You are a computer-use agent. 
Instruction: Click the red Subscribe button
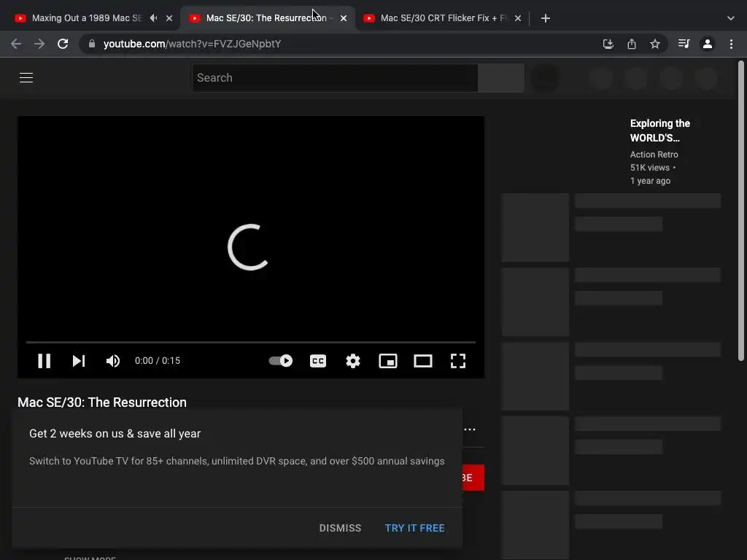pyautogui.click(x=473, y=478)
